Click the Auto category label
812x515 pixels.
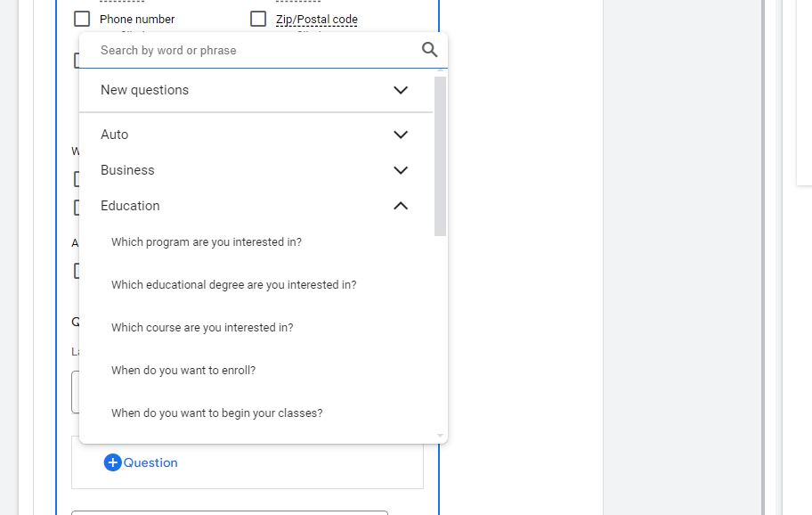114,135
